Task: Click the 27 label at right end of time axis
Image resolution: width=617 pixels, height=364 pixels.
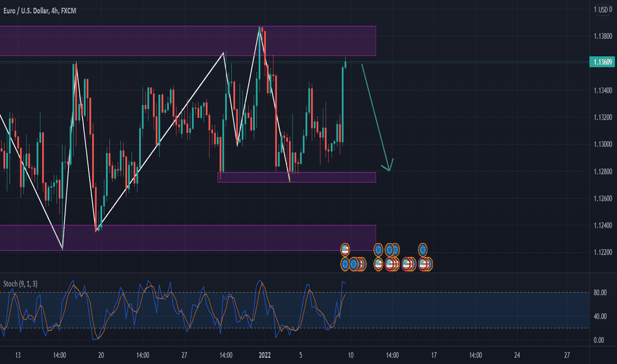Action: pyautogui.click(x=567, y=355)
